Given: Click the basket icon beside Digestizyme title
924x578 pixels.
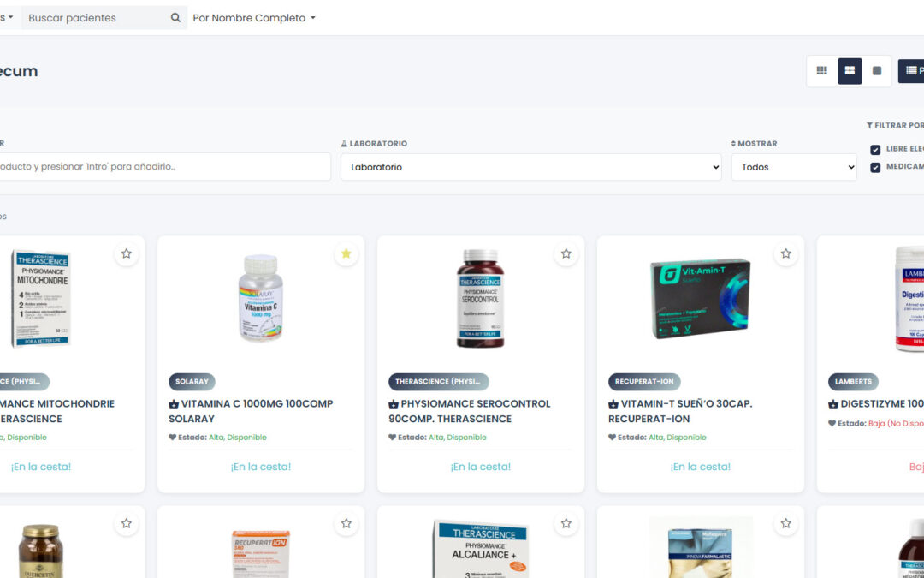Looking at the screenshot, I should [833, 404].
